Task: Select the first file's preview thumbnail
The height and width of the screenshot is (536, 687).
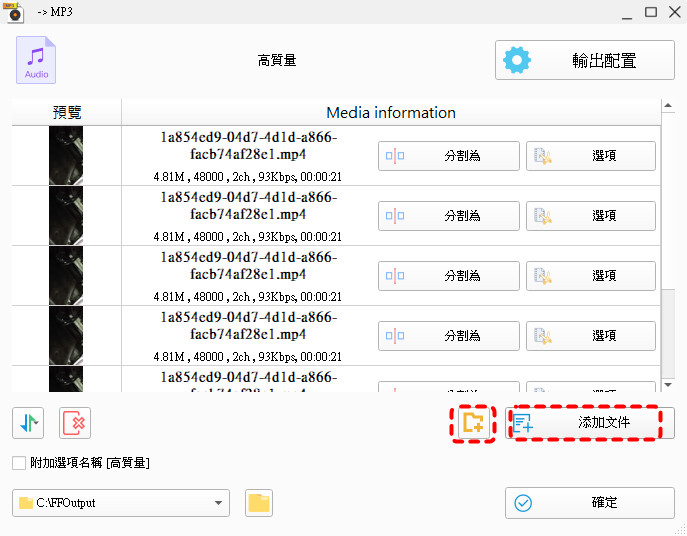Action: tap(66, 156)
